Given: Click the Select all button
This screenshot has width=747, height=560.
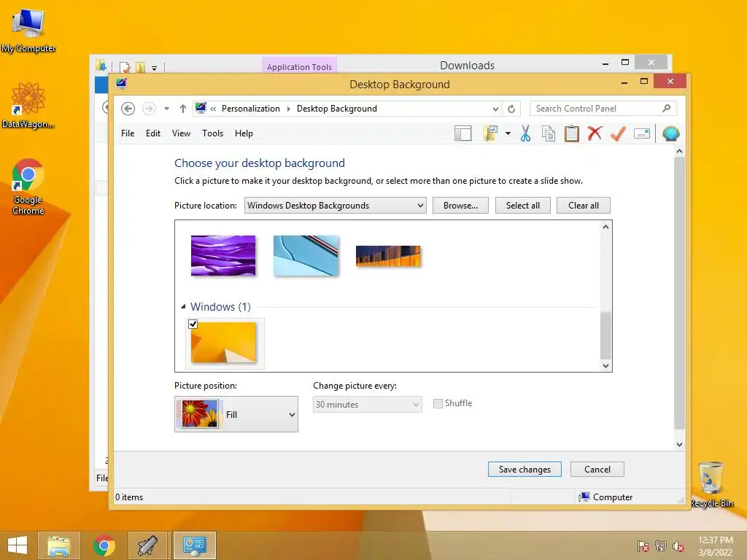Looking at the screenshot, I should tap(523, 206).
